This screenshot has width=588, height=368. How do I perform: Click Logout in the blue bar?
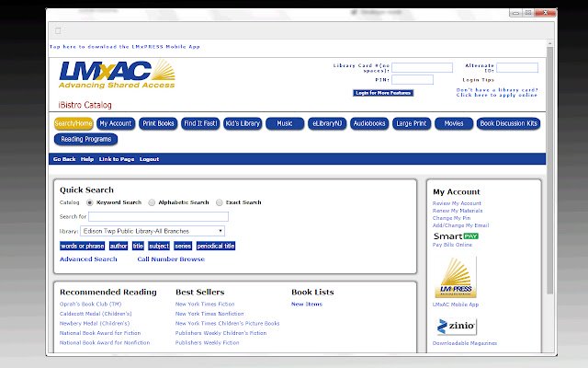coord(149,159)
